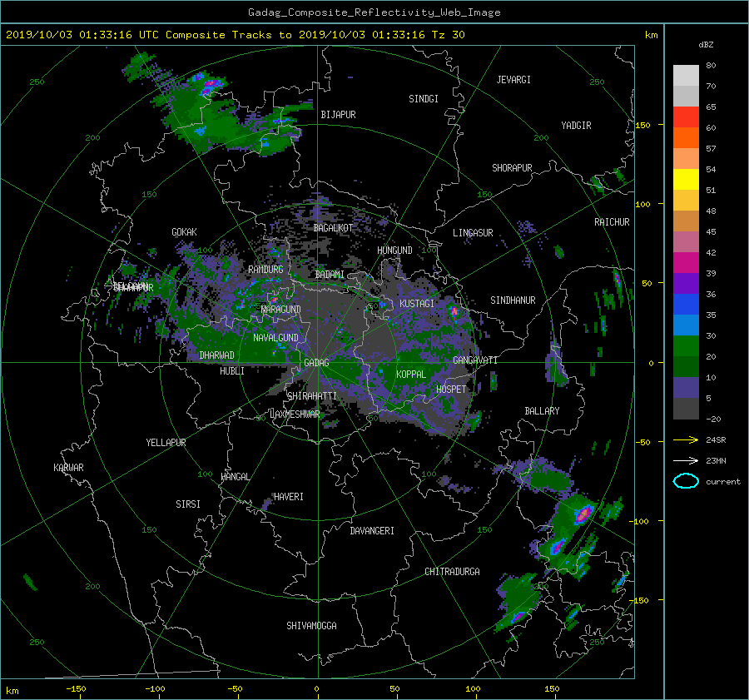Click the white 23MN track arrow in legend
This screenshot has width=749, height=700.
click(686, 460)
